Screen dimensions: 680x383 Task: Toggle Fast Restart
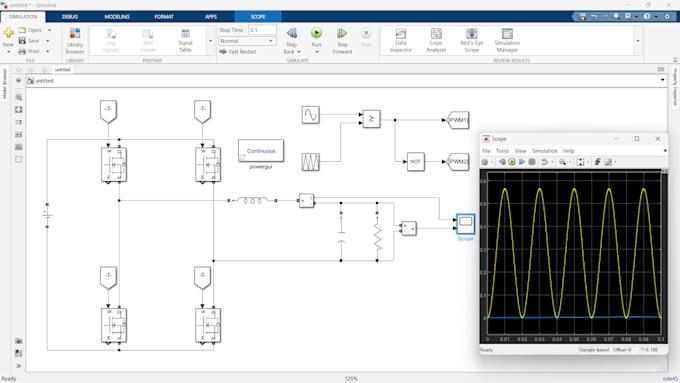click(238, 52)
